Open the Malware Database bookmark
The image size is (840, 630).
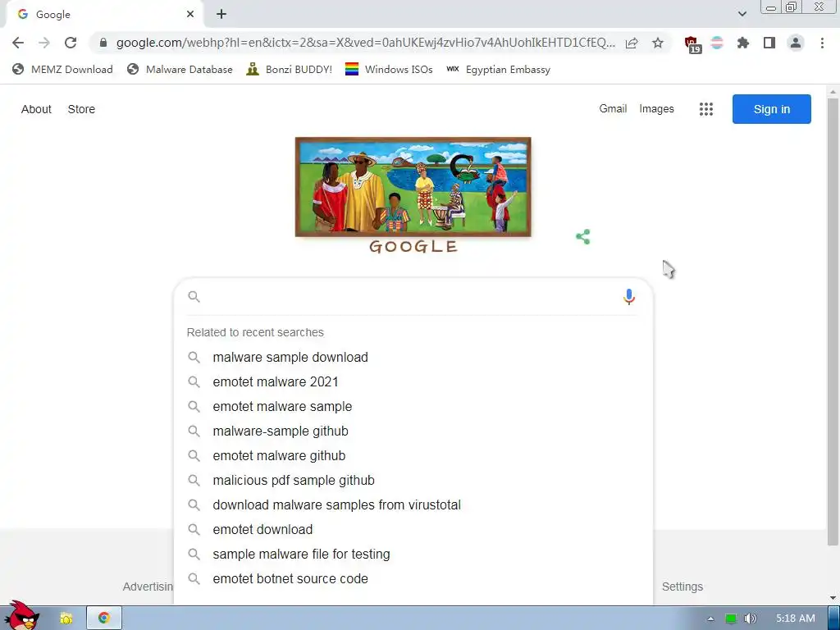click(180, 70)
